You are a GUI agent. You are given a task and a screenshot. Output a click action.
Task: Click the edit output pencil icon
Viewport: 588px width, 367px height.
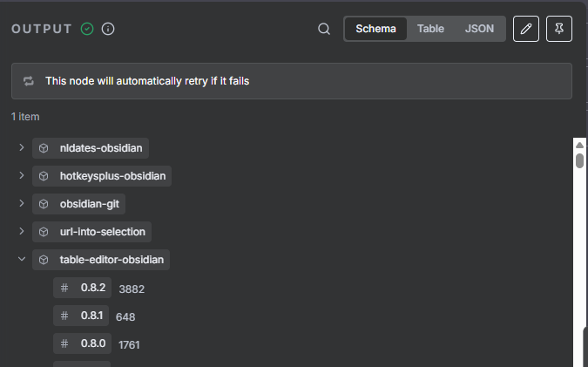[525, 29]
